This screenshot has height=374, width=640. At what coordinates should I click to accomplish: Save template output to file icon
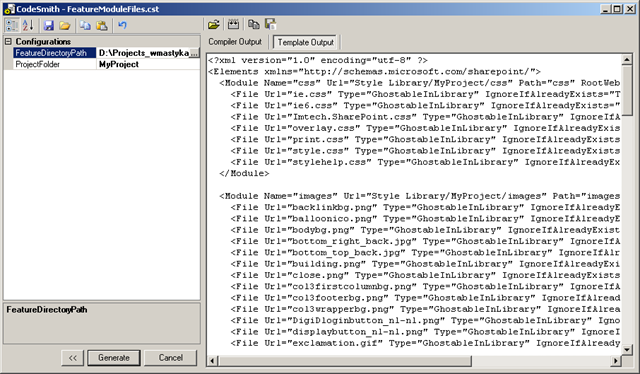tap(270, 24)
